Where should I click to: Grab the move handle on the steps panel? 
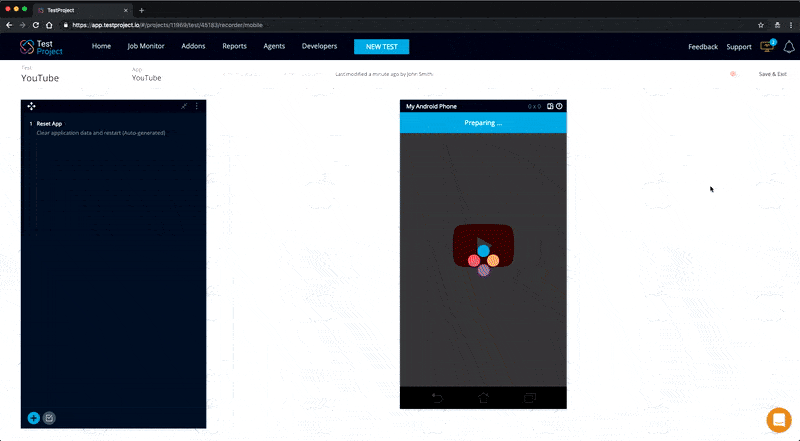click(32, 106)
